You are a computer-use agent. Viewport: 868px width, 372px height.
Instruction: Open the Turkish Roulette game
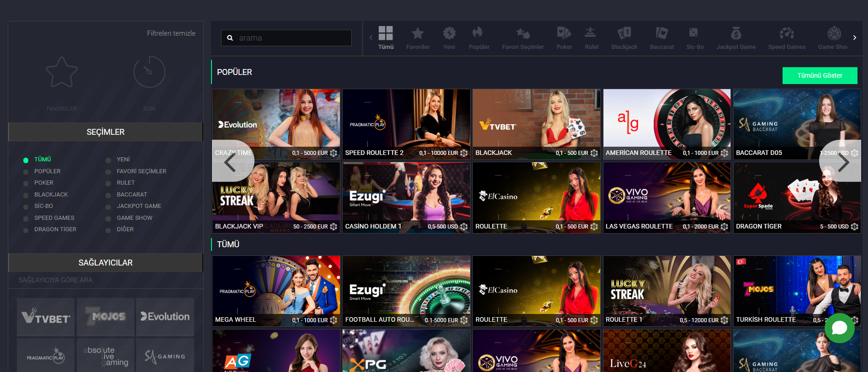coord(797,291)
